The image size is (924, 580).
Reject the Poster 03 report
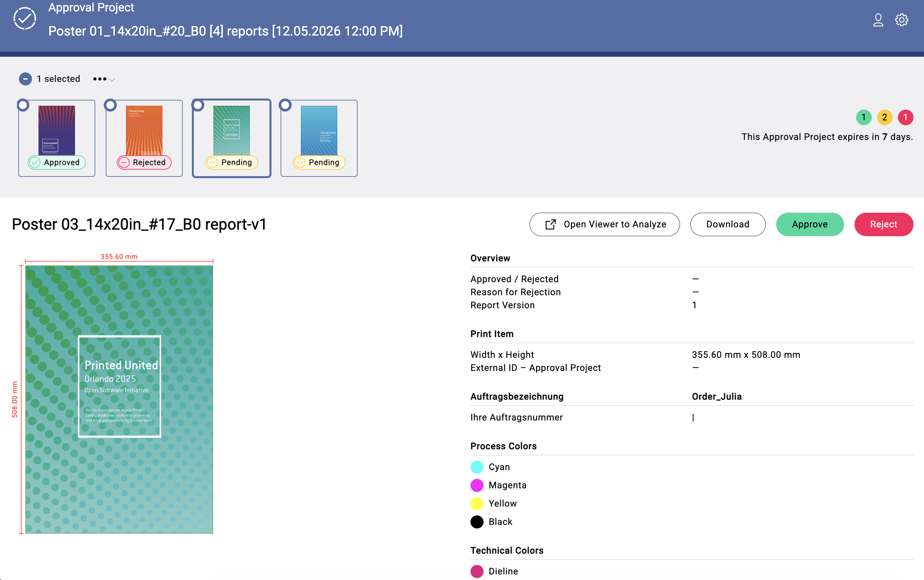coord(883,224)
